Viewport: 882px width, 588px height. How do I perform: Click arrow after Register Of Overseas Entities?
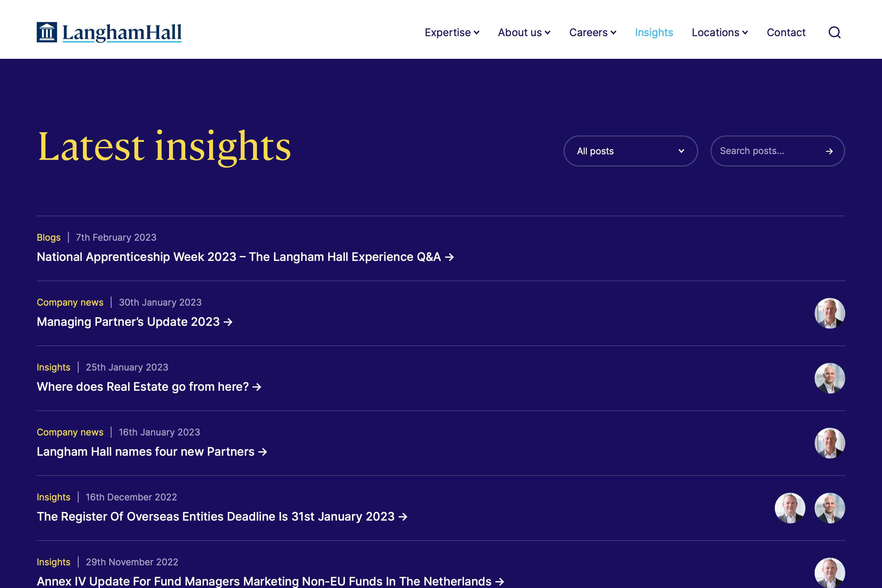coord(403,517)
